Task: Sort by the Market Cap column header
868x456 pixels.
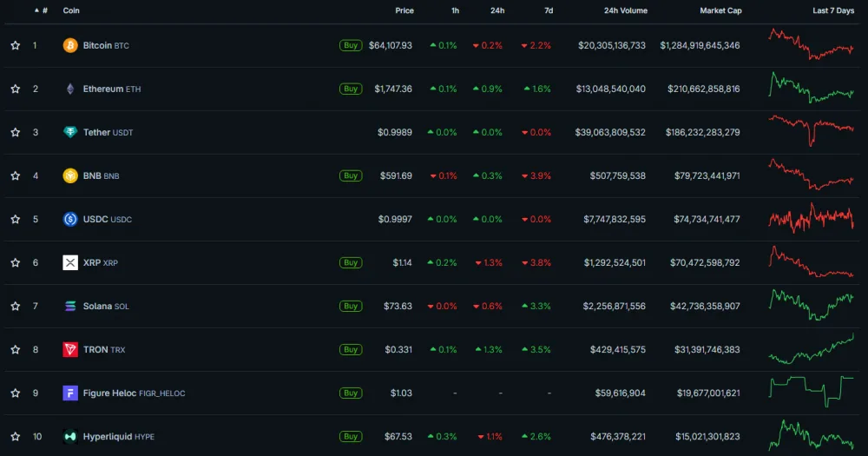Action: click(720, 10)
